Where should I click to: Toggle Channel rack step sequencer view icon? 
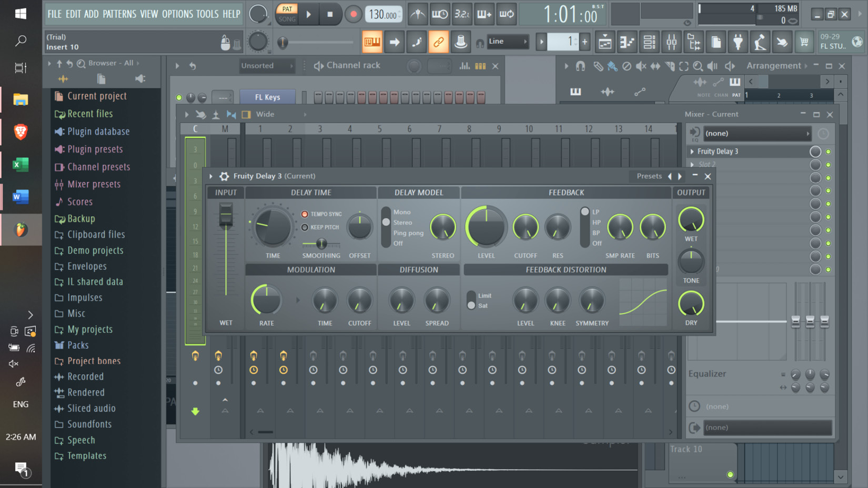[x=480, y=66]
